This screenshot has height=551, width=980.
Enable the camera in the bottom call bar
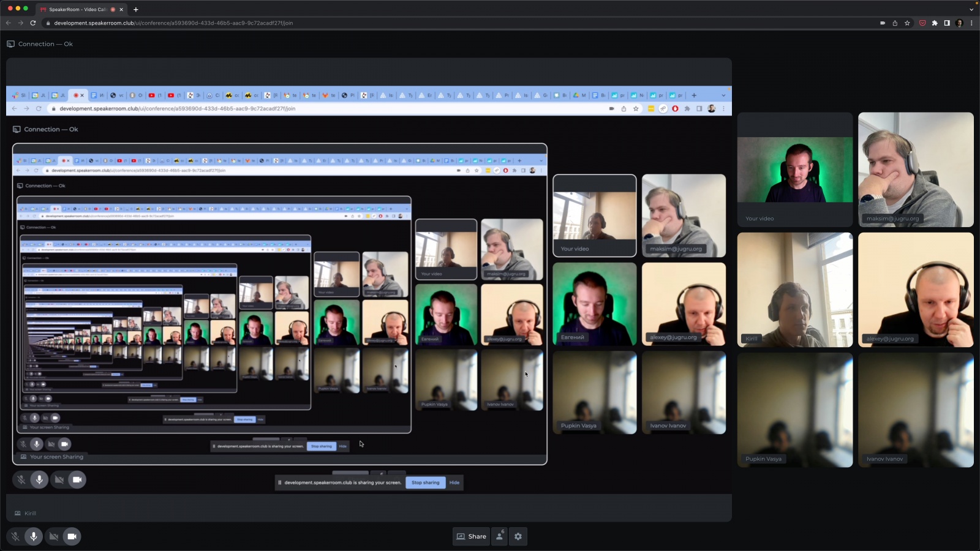72,536
